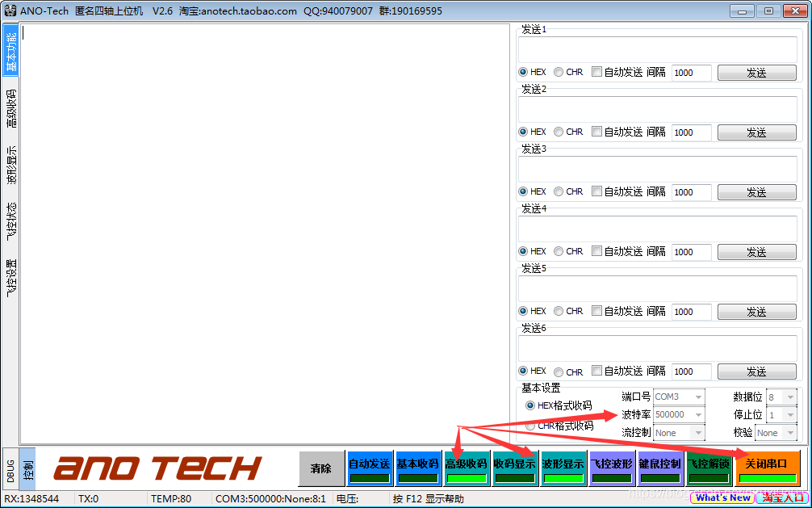
Task: Click the 发送 button for 发送1
Action: click(756, 73)
